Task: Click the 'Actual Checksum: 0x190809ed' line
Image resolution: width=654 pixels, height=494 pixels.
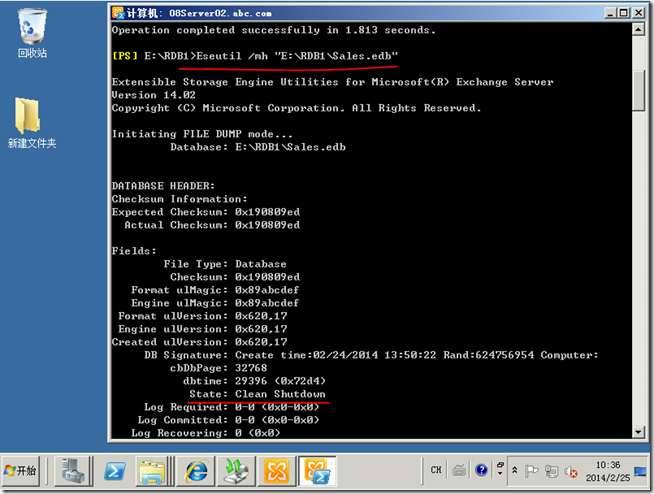Action: [x=212, y=225]
